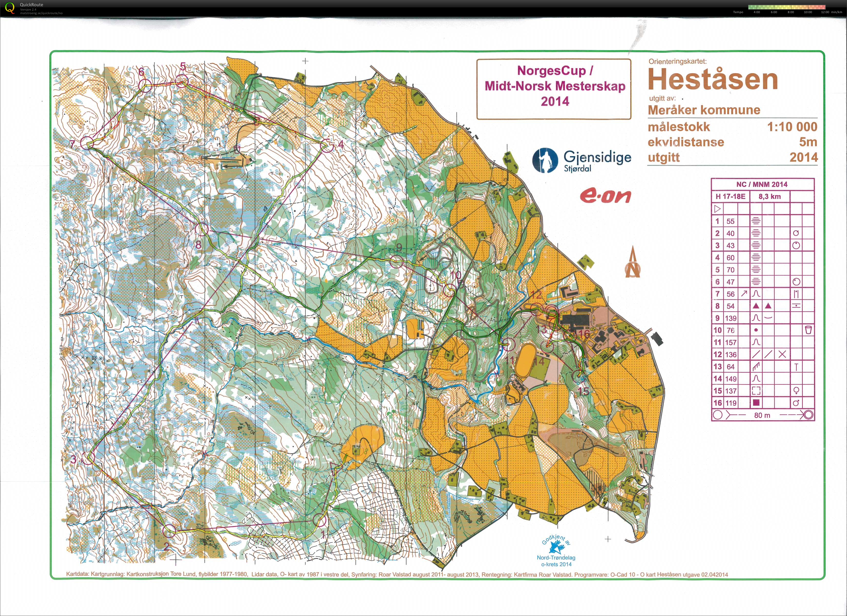The height and width of the screenshot is (616, 847).
Task: Click the drink cup symbol in row 10
Action: pyautogui.click(x=809, y=330)
